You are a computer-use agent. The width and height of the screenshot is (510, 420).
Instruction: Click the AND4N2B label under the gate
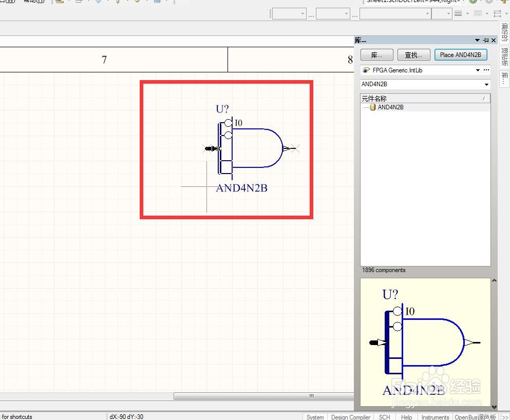point(242,188)
